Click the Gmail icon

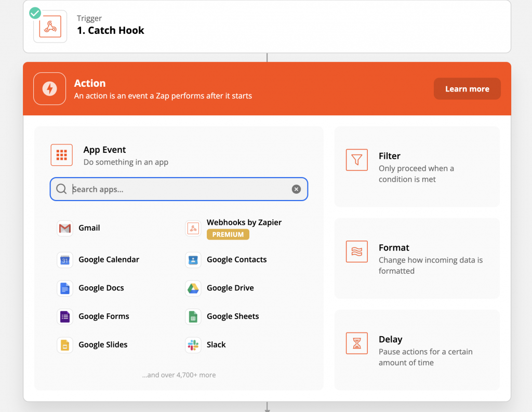65,228
